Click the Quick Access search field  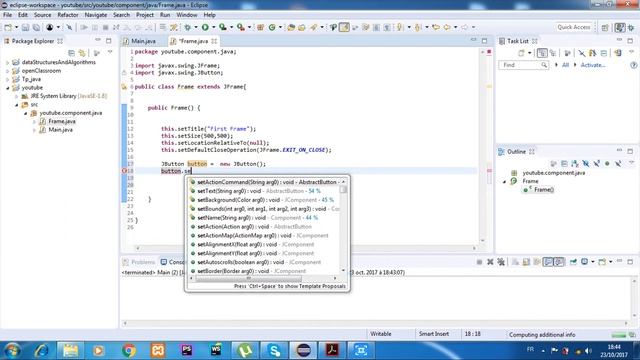click(573, 27)
